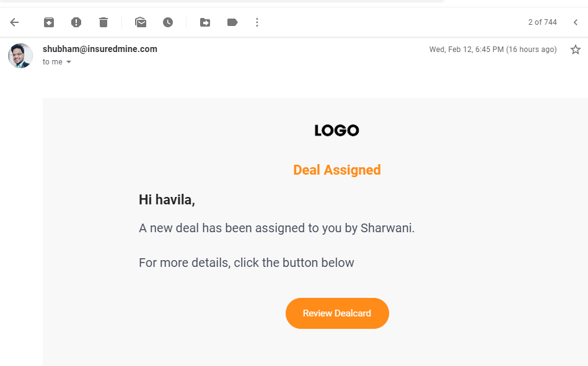Go to newer message chevron

click(x=575, y=22)
